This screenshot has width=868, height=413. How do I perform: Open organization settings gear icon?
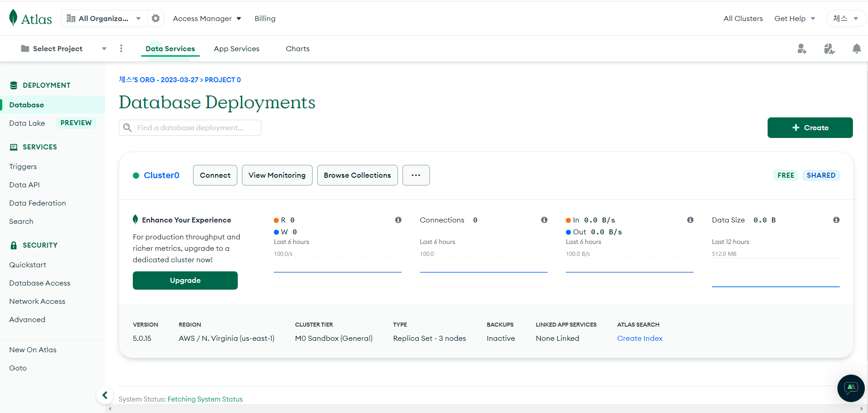coord(156,18)
